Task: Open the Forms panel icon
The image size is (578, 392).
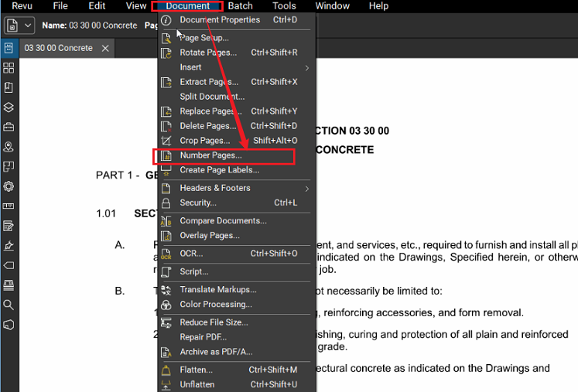Action: pyautogui.click(x=9, y=226)
